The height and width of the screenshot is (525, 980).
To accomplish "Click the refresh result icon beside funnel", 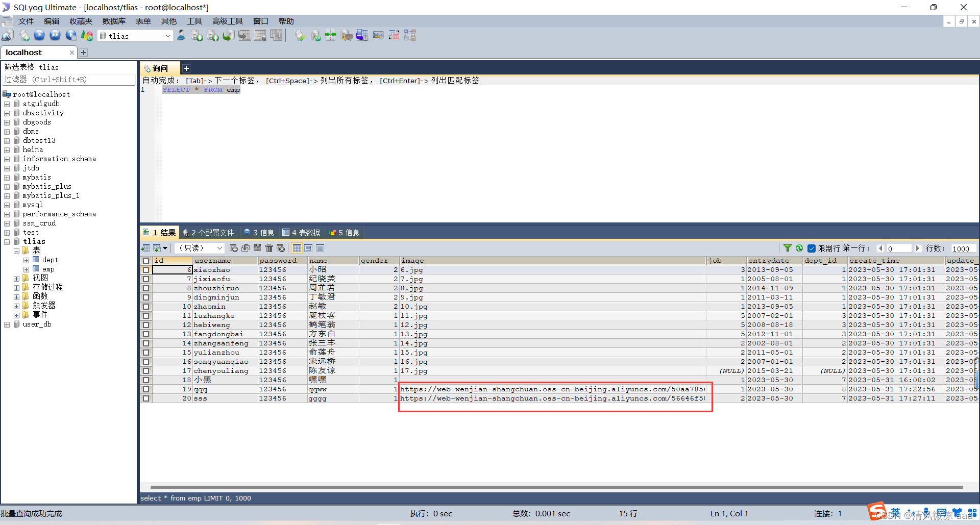I will pos(799,248).
